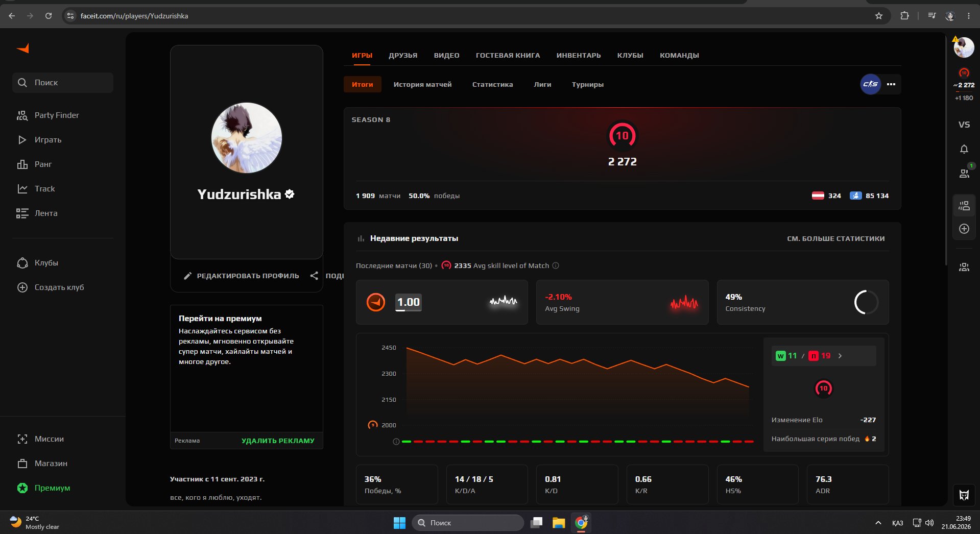Click the party lobby icon in the right panel
980x534 pixels.
tap(964, 206)
